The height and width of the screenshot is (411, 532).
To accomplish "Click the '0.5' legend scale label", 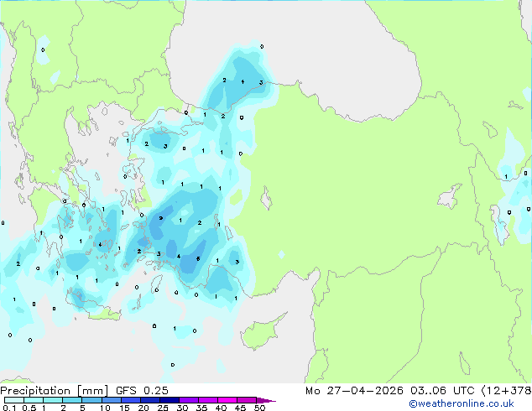I will [29, 408].
